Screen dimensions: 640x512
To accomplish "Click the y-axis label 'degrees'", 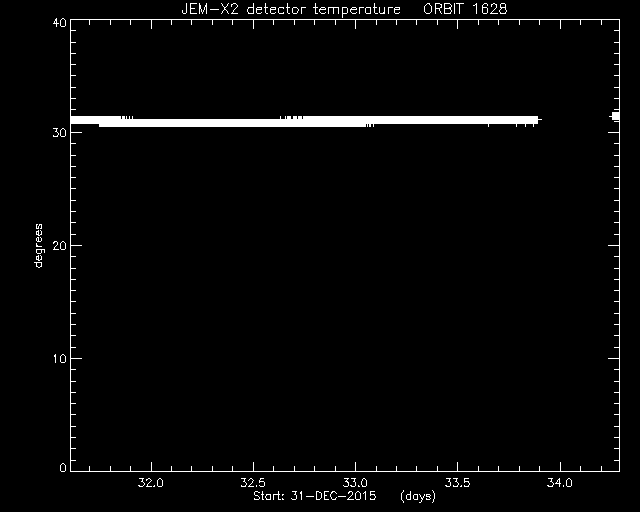I will point(38,245).
